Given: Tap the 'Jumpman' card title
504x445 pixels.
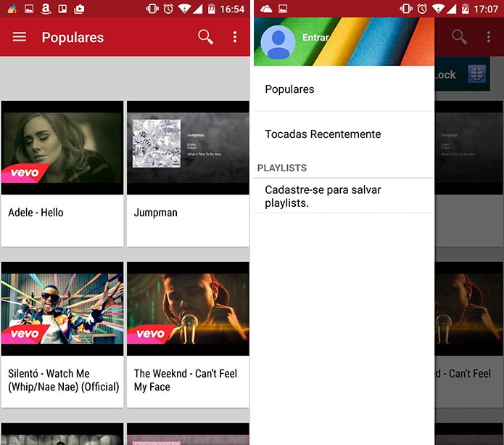Looking at the screenshot, I should [x=156, y=213].
